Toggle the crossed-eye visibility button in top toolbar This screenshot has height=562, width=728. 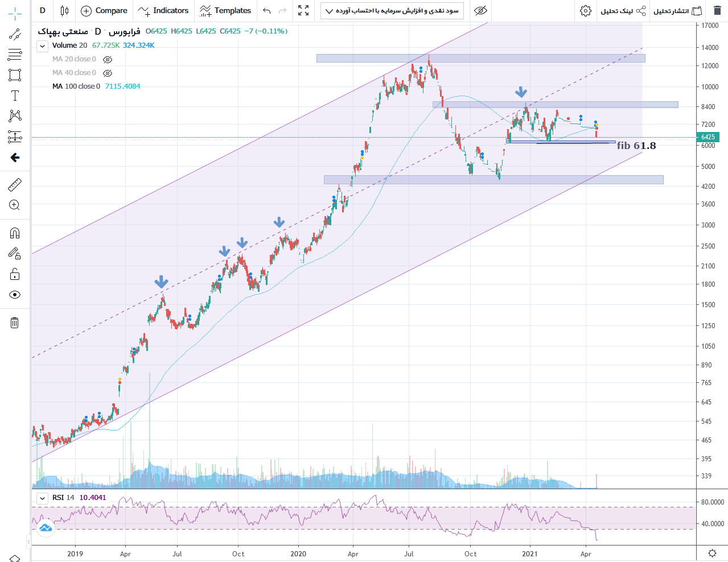pos(480,11)
